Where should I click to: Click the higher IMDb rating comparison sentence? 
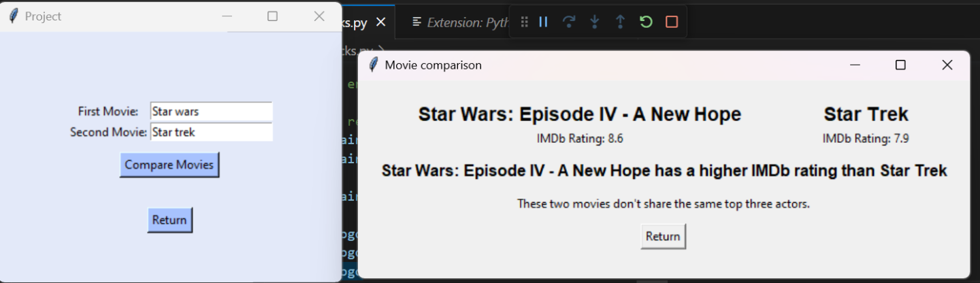click(x=664, y=171)
